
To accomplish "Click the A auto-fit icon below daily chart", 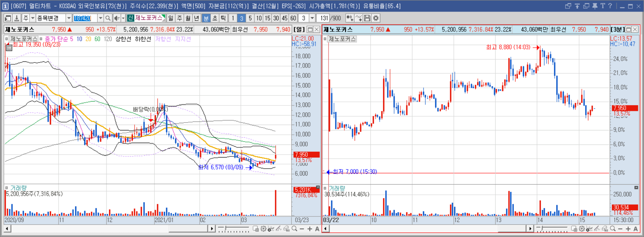I will click(x=317, y=229).
